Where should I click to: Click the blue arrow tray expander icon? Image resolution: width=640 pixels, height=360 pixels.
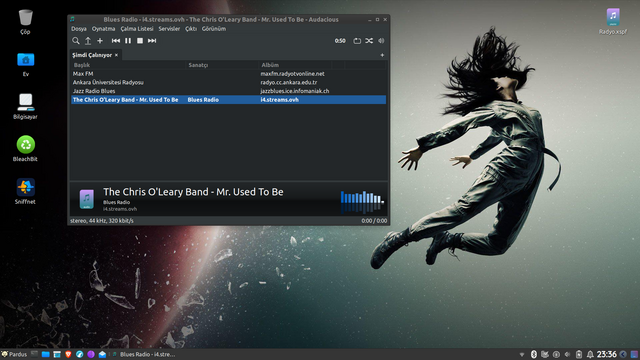click(623, 354)
